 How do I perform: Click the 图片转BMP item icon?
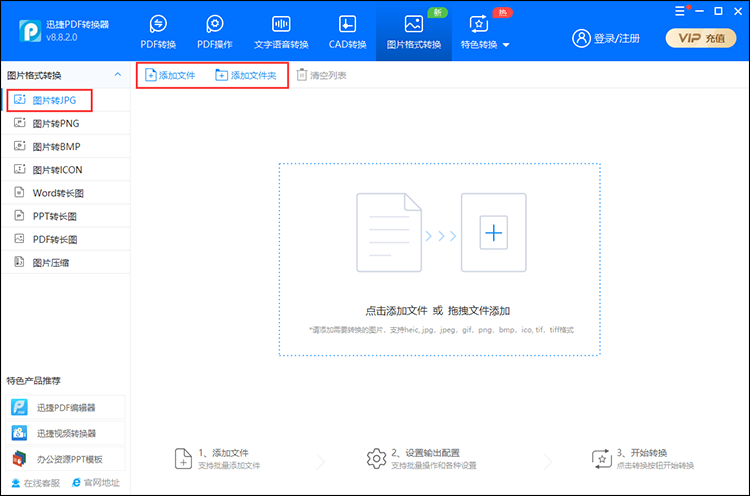pos(20,146)
